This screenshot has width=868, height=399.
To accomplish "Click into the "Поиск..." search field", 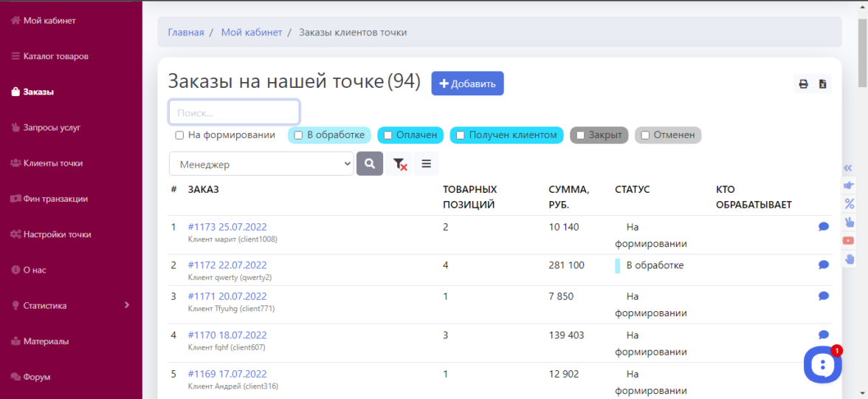I will (234, 113).
